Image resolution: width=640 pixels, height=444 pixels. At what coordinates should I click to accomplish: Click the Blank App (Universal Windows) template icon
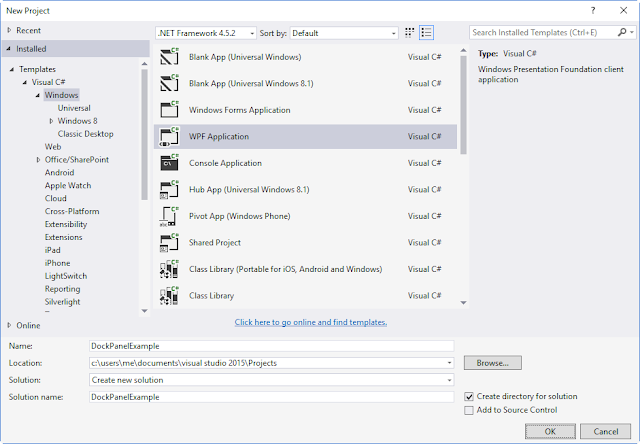click(169, 57)
